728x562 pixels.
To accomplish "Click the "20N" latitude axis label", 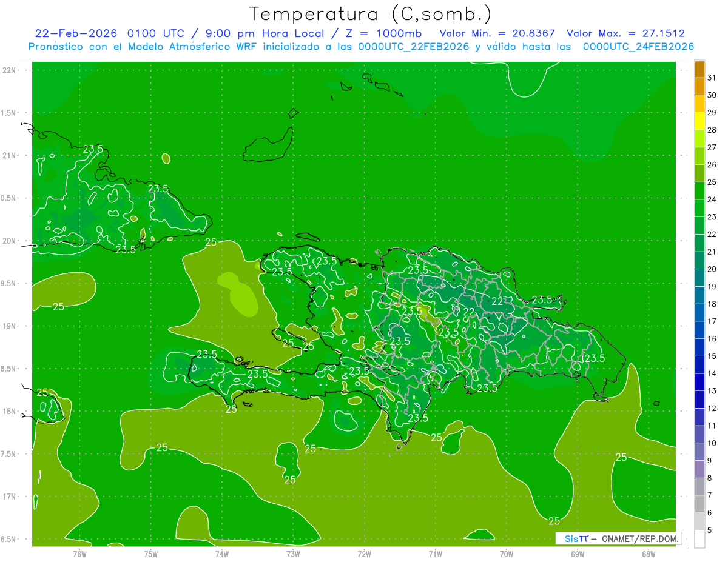I will coord(10,241).
